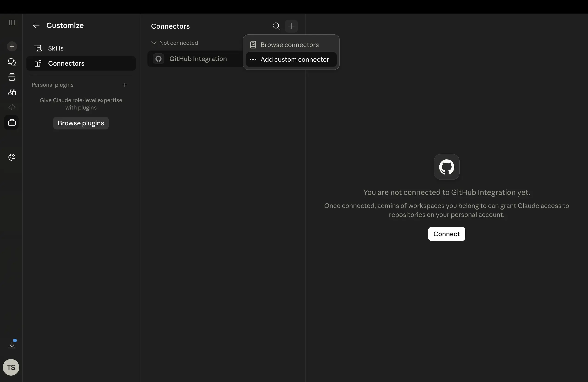Open the TS user avatar menu
Image resolution: width=588 pixels, height=382 pixels.
11,368
